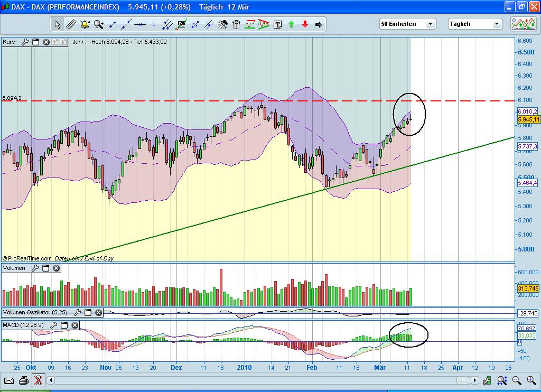Click the horizontal scrollbar thumb

pos(463,380)
